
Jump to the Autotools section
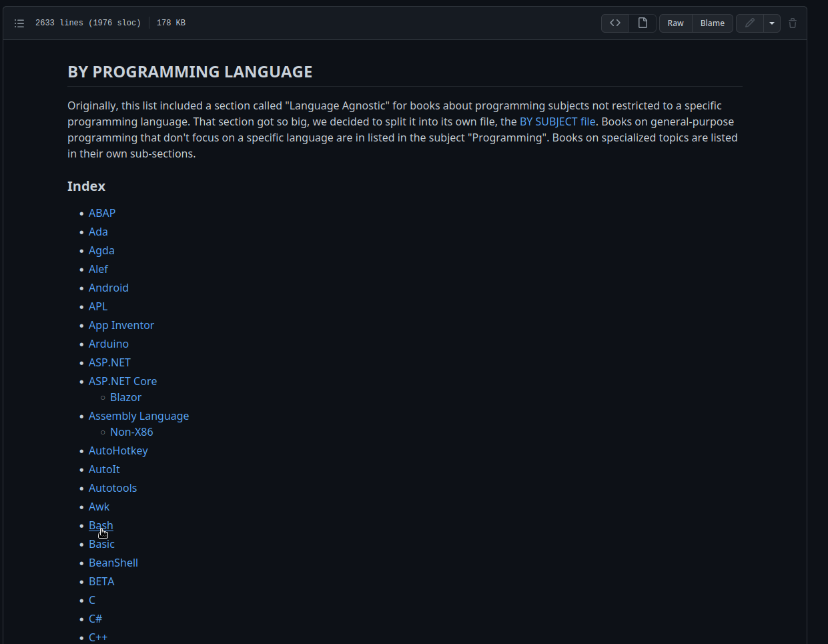pyautogui.click(x=113, y=488)
